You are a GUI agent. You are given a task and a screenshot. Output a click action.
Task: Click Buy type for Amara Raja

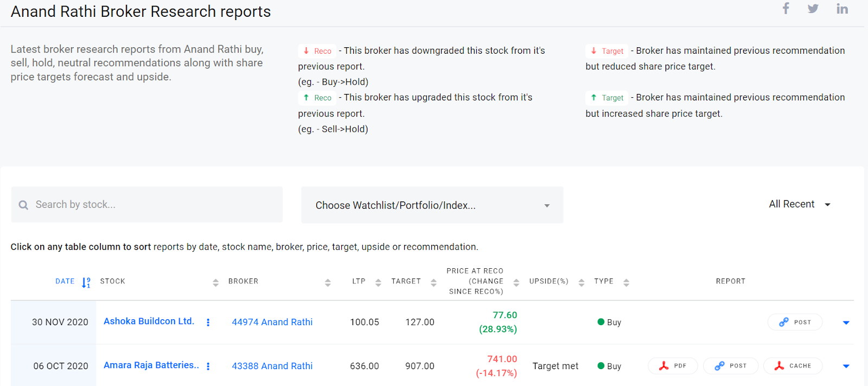pos(609,366)
